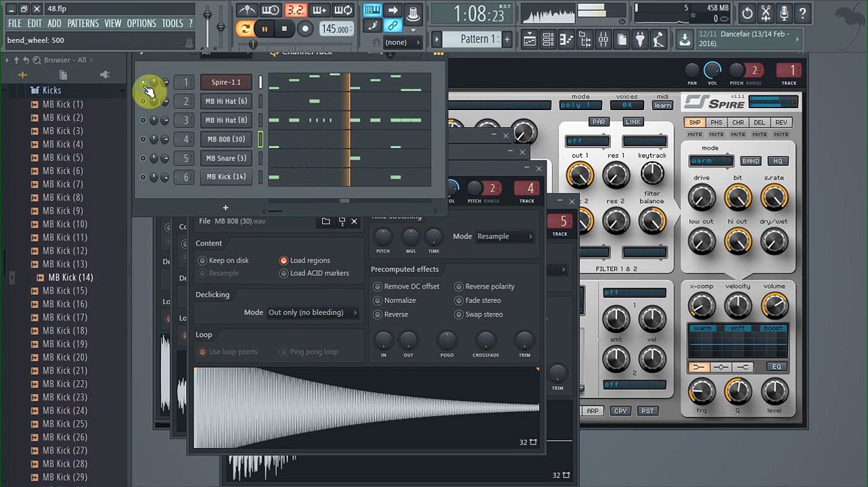Open the OPTIONS menu

[x=141, y=23]
